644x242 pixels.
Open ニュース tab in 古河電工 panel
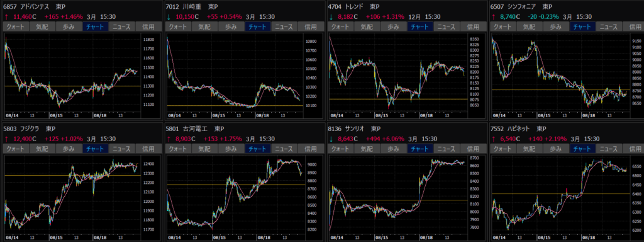284,148
